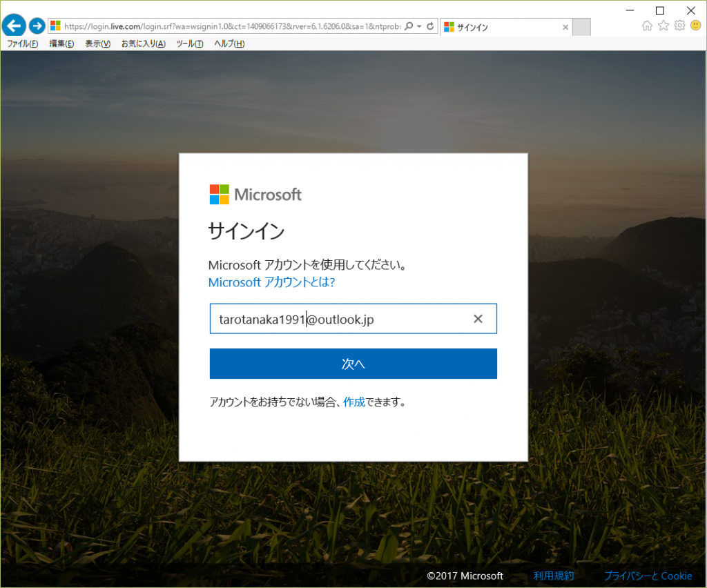The image size is (707, 588).
Task: Open the お気に入り(A) menu
Action: click(x=144, y=43)
